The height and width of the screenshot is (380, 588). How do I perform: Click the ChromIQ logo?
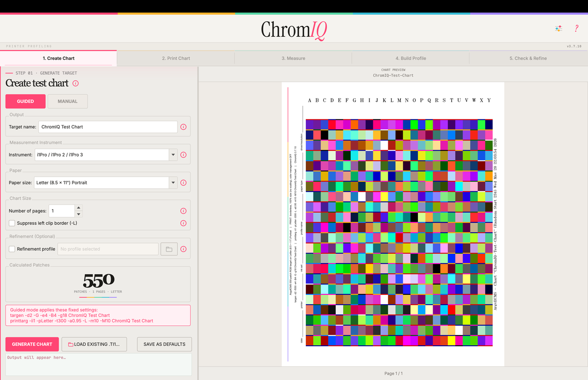point(294,29)
